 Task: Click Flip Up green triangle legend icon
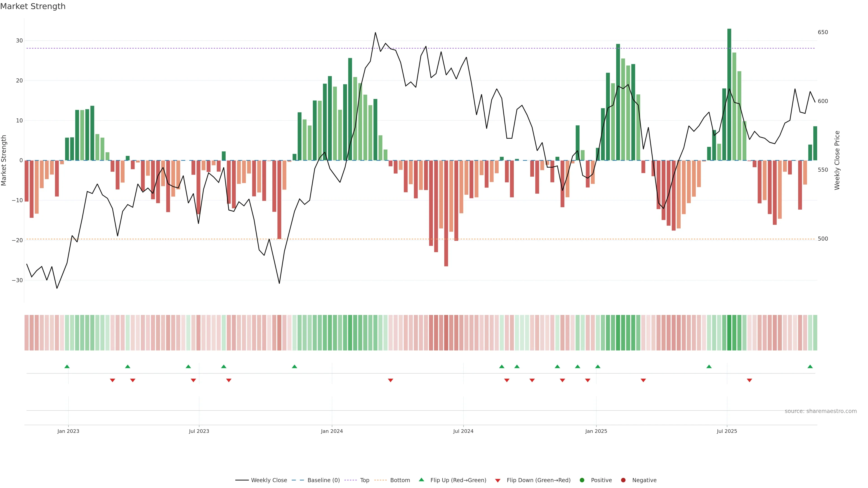pyautogui.click(x=421, y=480)
